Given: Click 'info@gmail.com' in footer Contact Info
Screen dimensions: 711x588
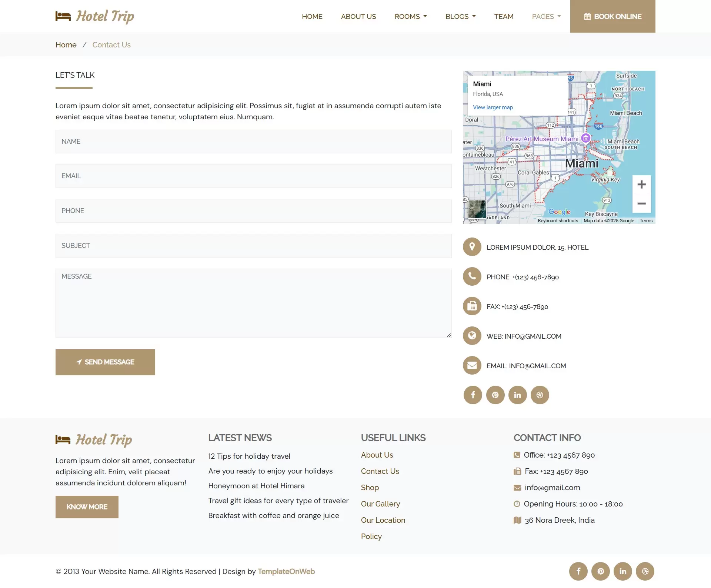Looking at the screenshot, I should pyautogui.click(x=553, y=488).
